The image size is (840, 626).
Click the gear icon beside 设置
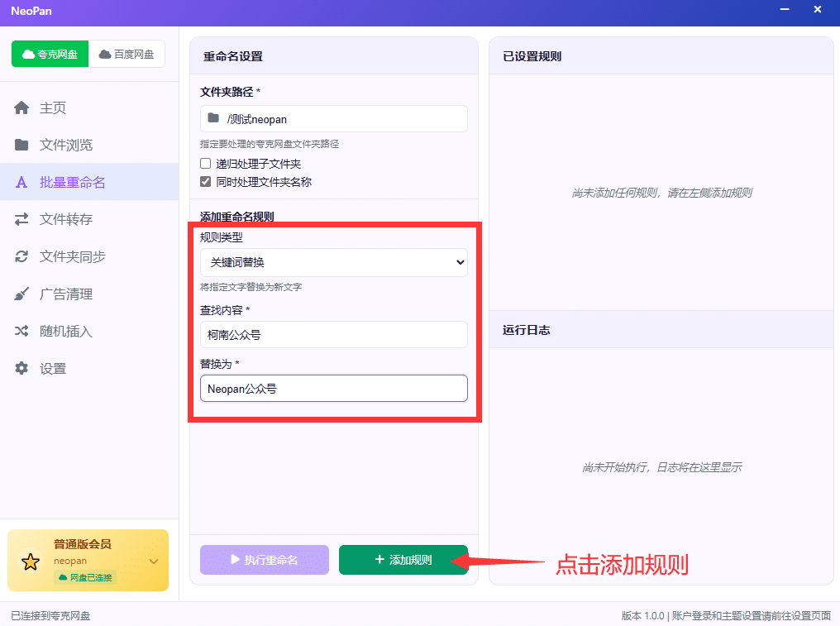pos(21,368)
